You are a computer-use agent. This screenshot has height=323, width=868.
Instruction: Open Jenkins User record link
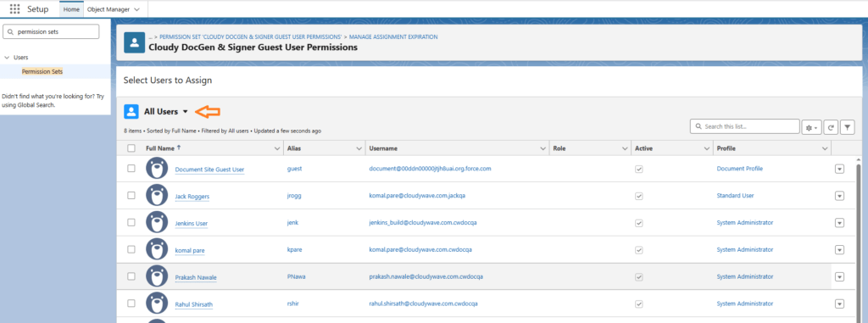tap(192, 223)
